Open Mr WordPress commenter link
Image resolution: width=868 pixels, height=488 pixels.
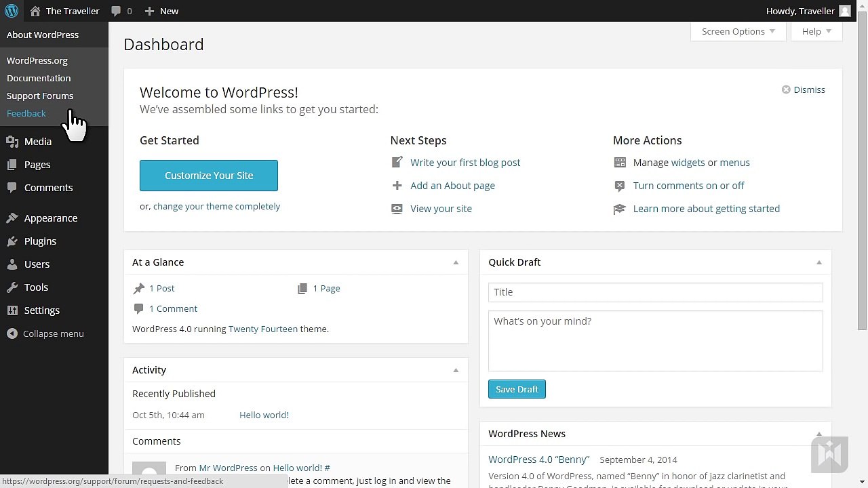tap(229, 468)
